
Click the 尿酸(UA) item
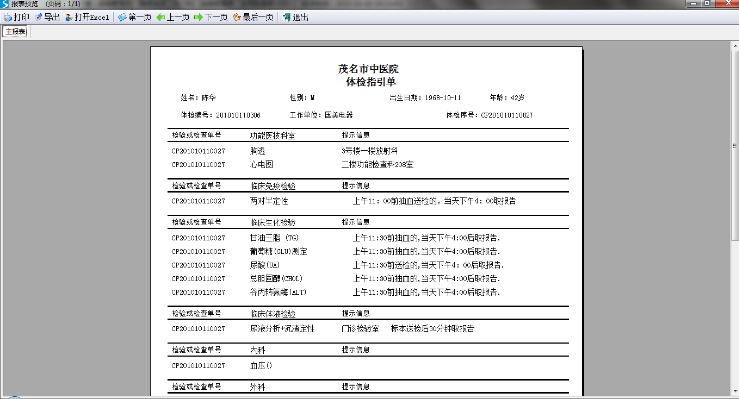pyautogui.click(x=264, y=265)
